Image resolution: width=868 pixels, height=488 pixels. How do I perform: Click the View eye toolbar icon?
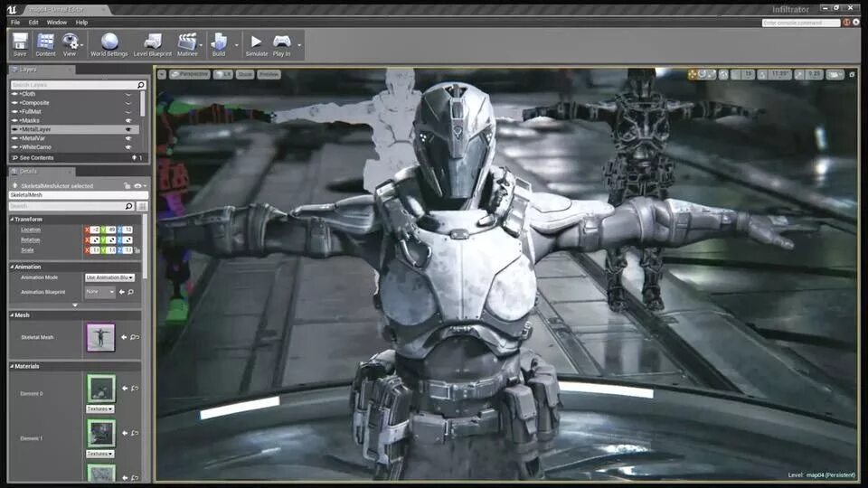coord(70,41)
